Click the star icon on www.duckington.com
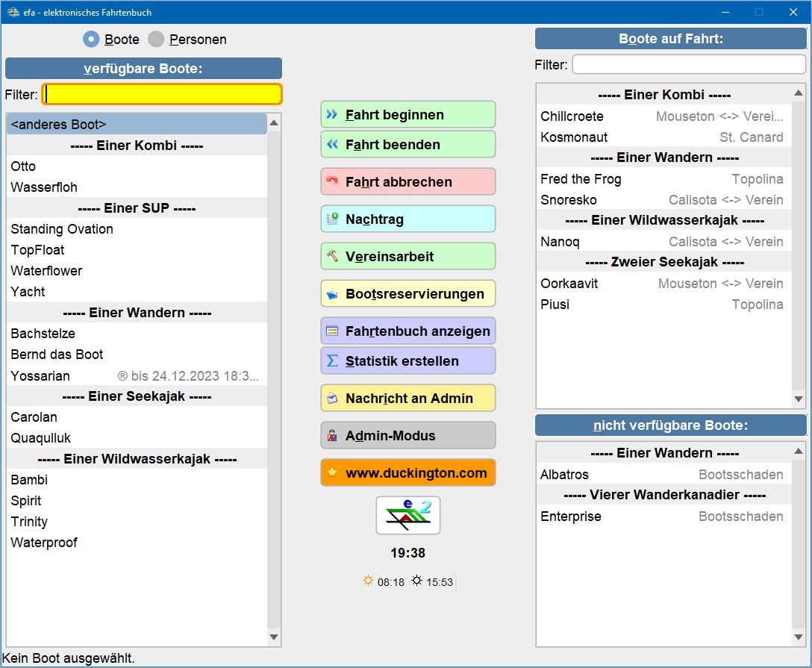 click(332, 473)
